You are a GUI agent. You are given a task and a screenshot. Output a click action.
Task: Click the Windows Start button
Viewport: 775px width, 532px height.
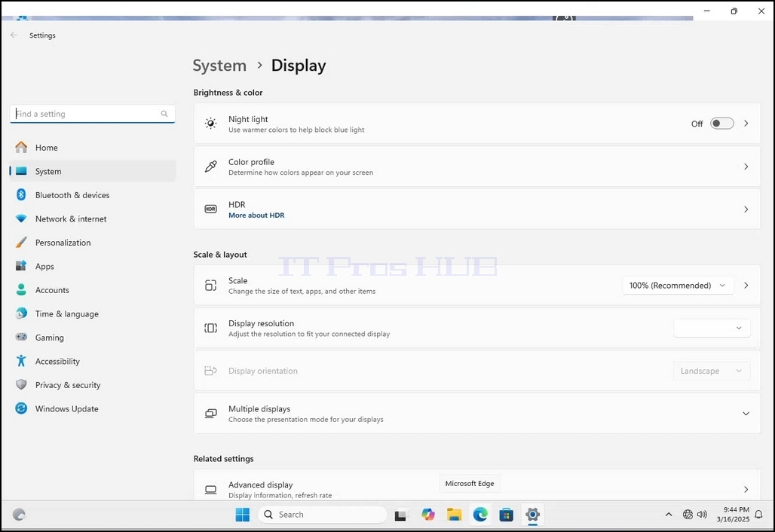point(242,515)
